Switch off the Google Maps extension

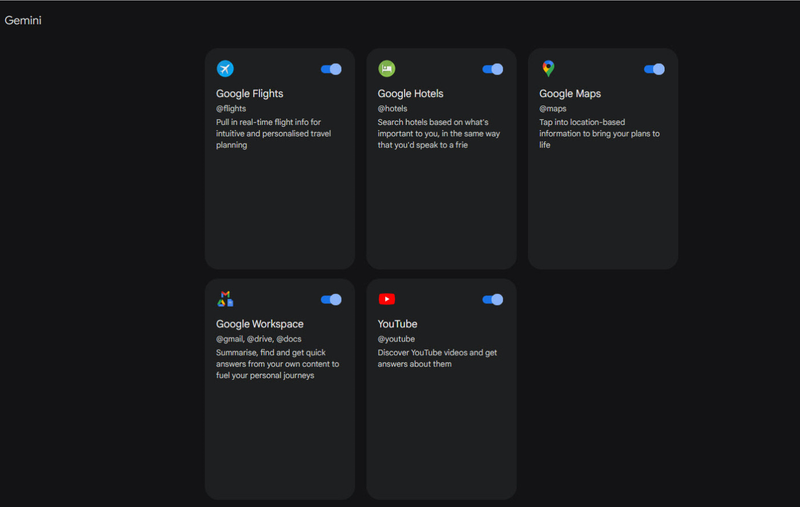tap(654, 69)
